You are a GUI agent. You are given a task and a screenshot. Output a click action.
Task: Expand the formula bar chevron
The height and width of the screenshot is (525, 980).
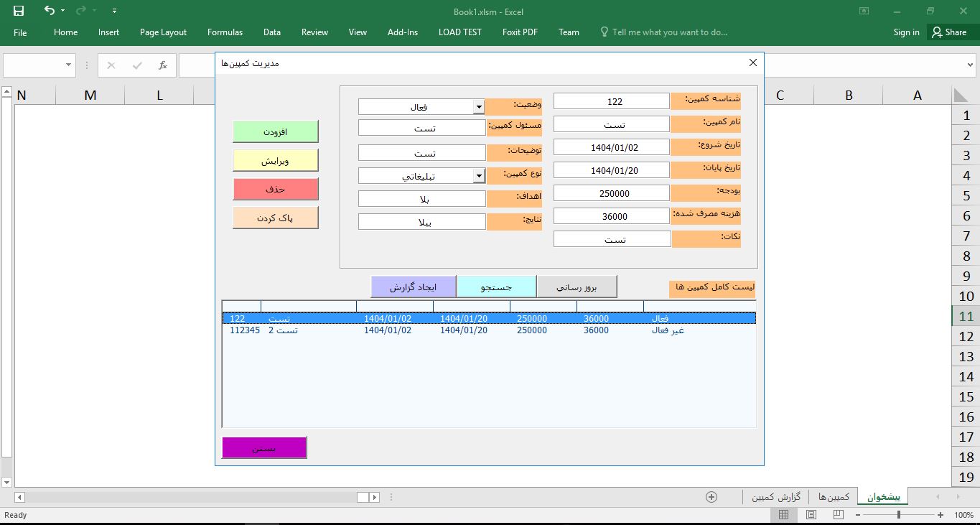(x=971, y=65)
